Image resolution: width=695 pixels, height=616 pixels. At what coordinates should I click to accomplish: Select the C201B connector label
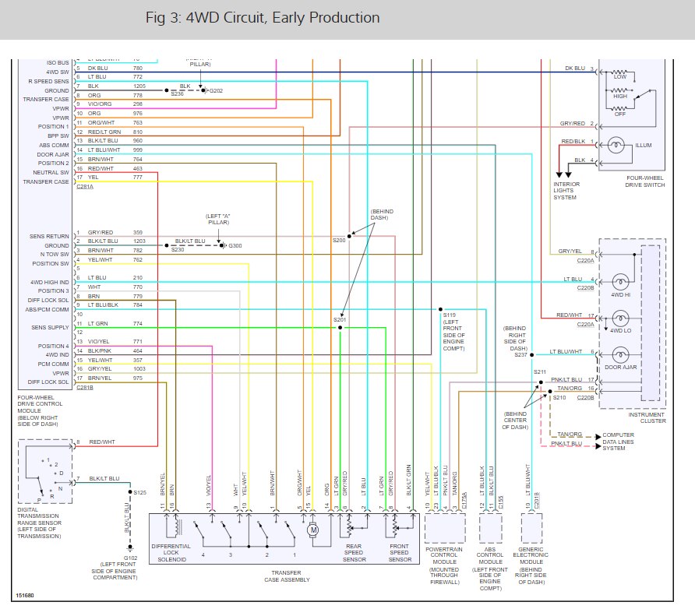pyautogui.click(x=536, y=500)
